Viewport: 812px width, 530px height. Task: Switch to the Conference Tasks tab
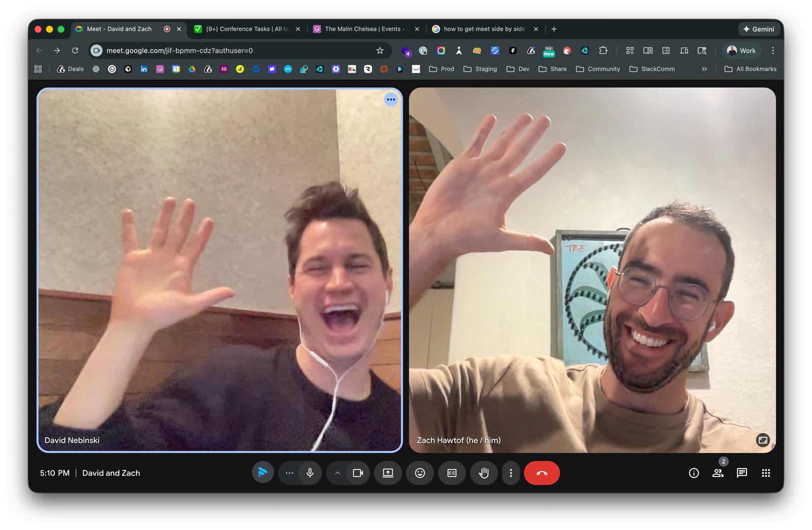pyautogui.click(x=246, y=29)
